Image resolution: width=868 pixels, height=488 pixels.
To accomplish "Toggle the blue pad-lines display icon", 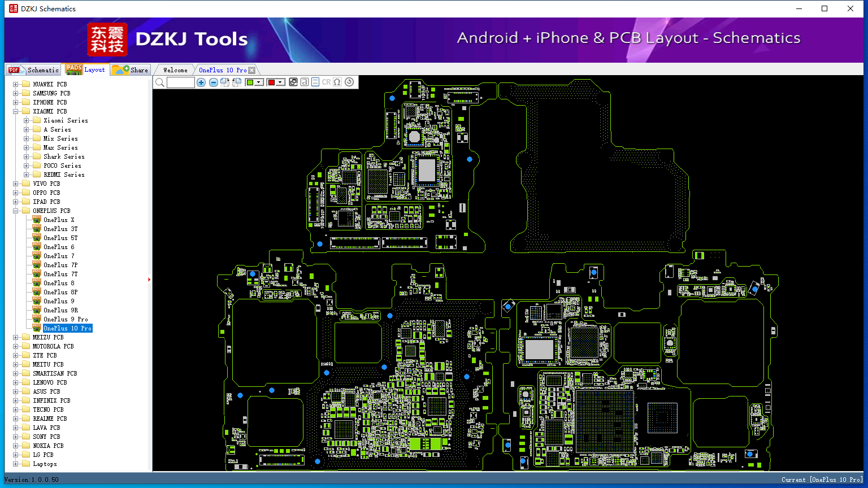I will (315, 82).
